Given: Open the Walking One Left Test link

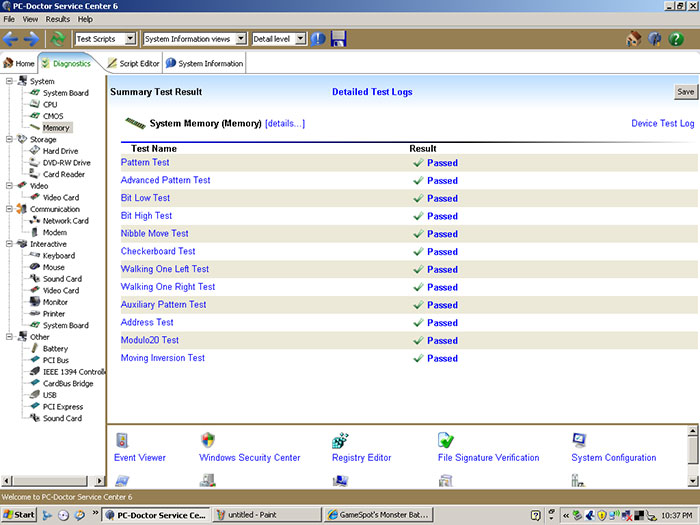Looking at the screenshot, I should click(165, 269).
